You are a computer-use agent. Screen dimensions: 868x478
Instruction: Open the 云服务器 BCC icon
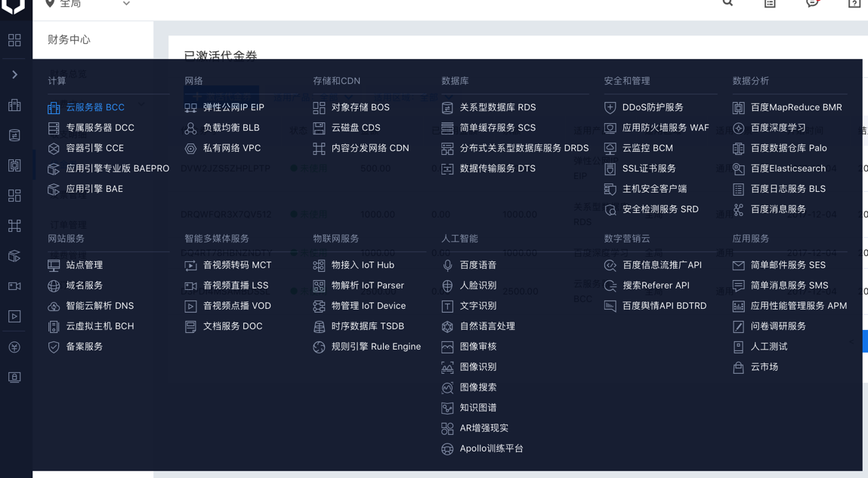[54, 108]
